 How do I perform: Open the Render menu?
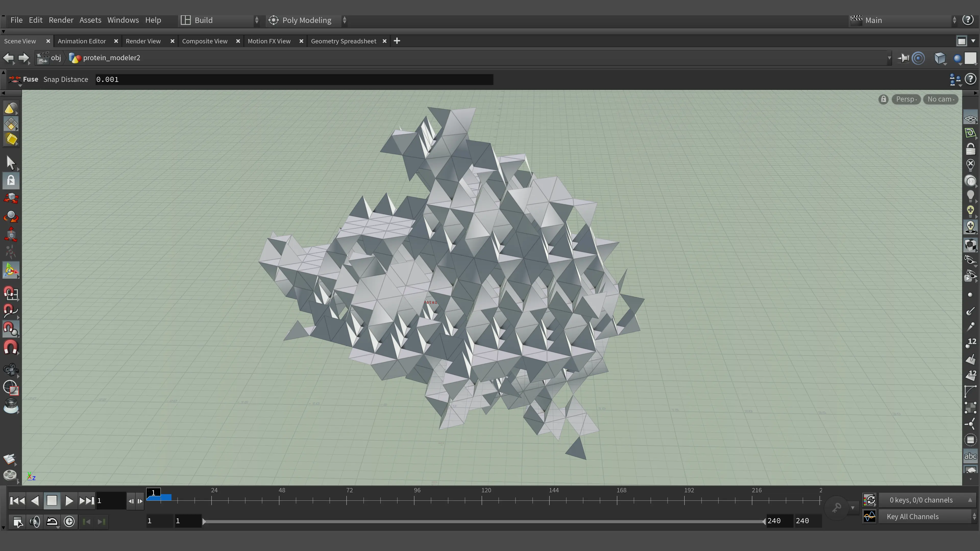click(x=61, y=20)
